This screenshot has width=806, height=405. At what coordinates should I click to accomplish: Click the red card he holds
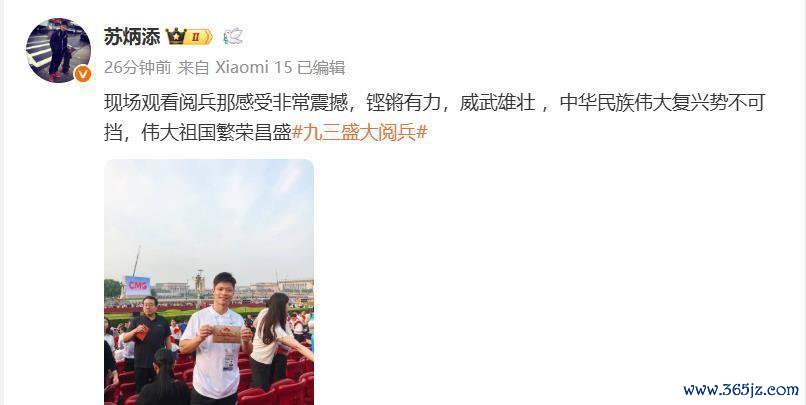pos(226,334)
